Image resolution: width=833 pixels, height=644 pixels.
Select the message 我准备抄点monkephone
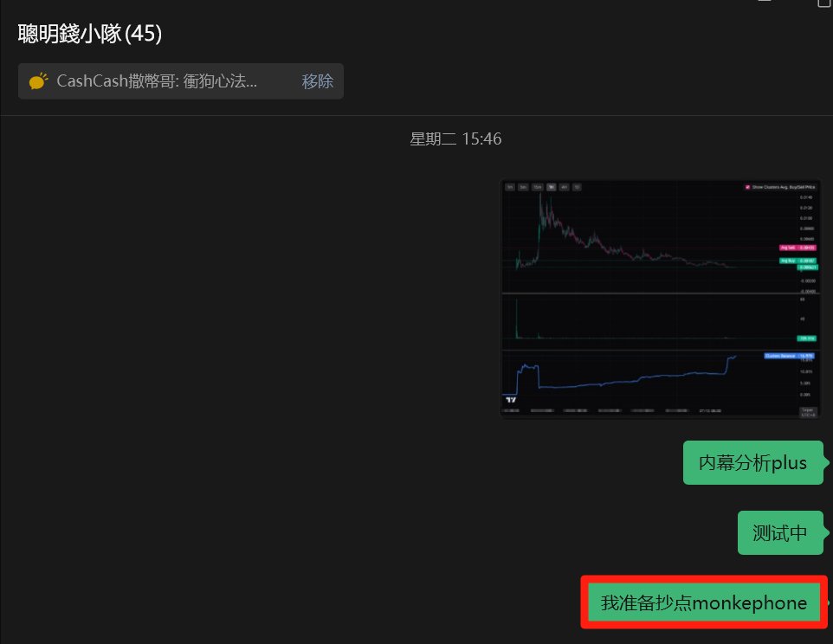coord(703,602)
